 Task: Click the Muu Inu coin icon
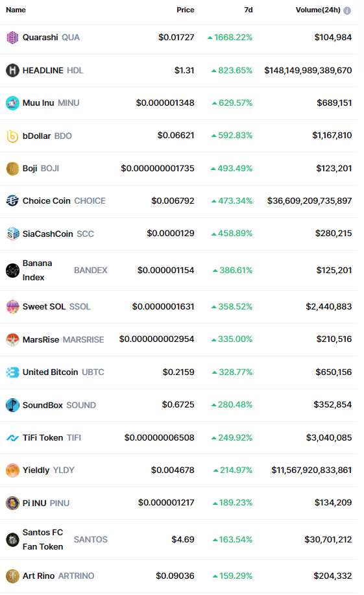point(12,103)
